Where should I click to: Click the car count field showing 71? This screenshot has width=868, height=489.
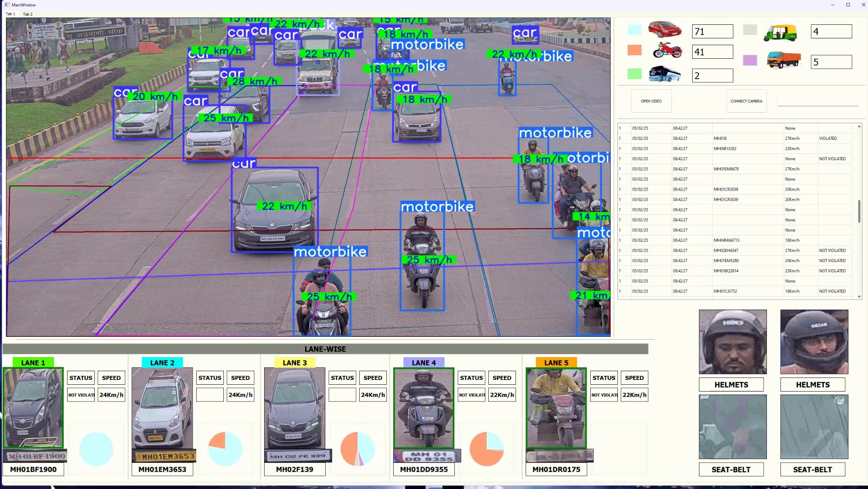click(713, 32)
